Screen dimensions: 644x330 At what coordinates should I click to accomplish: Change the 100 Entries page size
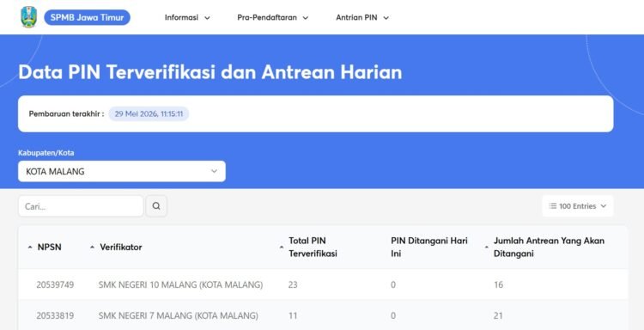click(x=578, y=206)
